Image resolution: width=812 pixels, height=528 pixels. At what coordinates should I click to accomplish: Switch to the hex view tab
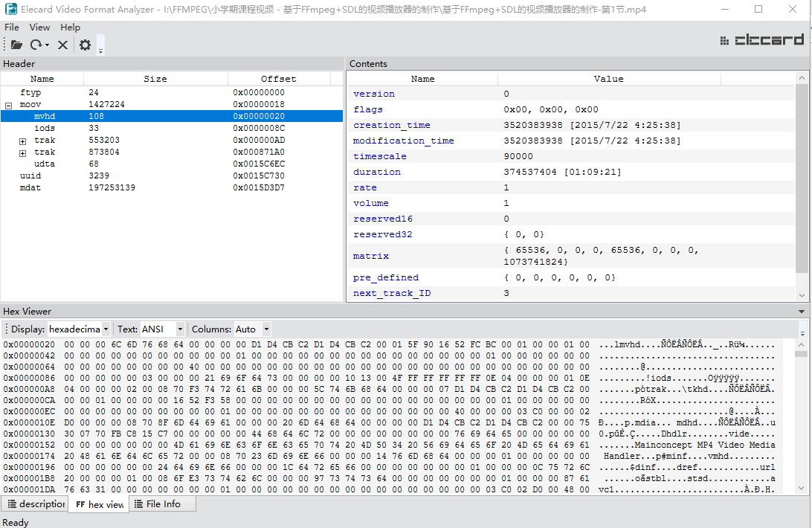(100, 504)
